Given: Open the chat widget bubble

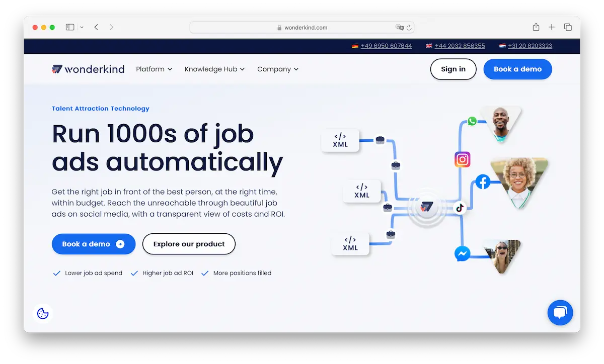Looking at the screenshot, I should (560, 312).
